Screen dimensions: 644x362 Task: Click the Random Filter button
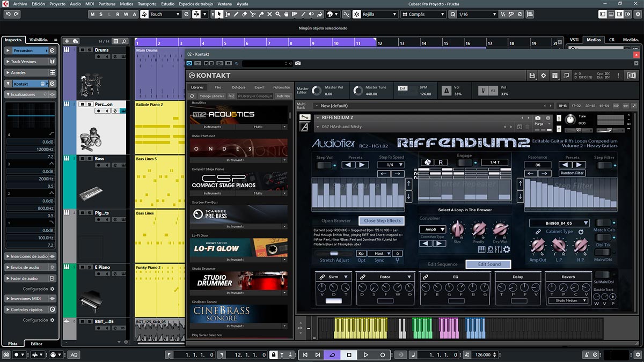[572, 173]
